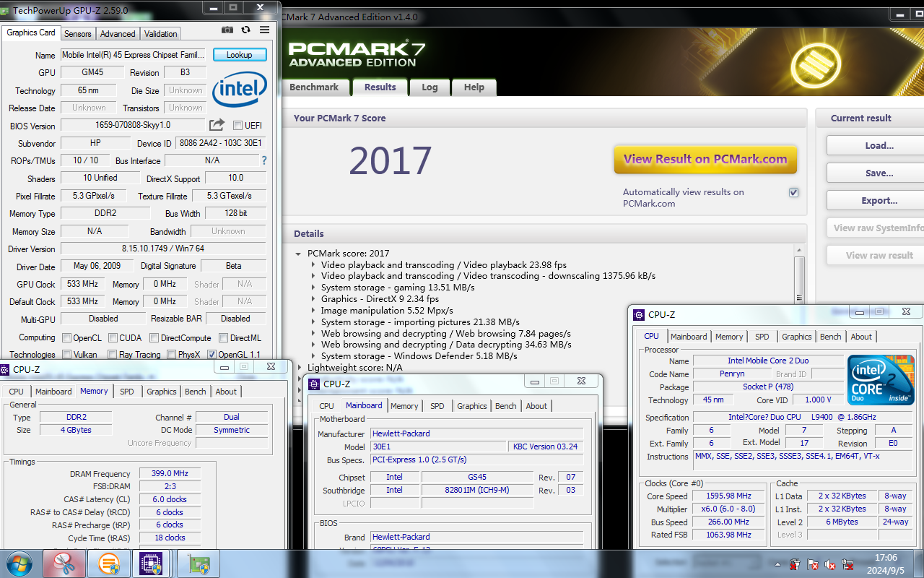
Task: Uncheck Automatically view results on PCMark.com
Action: click(x=793, y=193)
